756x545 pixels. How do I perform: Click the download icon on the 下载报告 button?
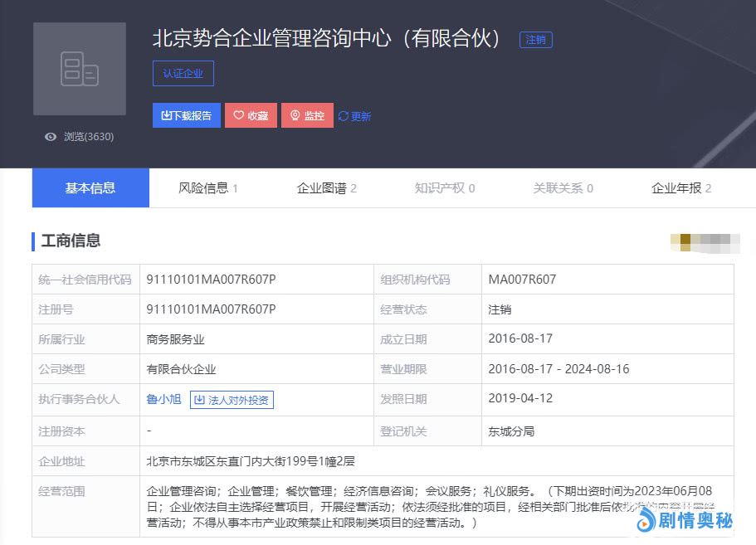click(x=165, y=116)
